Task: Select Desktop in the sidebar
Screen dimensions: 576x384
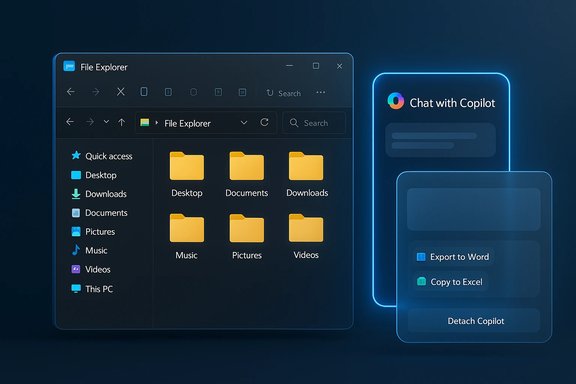Action: tap(94, 175)
